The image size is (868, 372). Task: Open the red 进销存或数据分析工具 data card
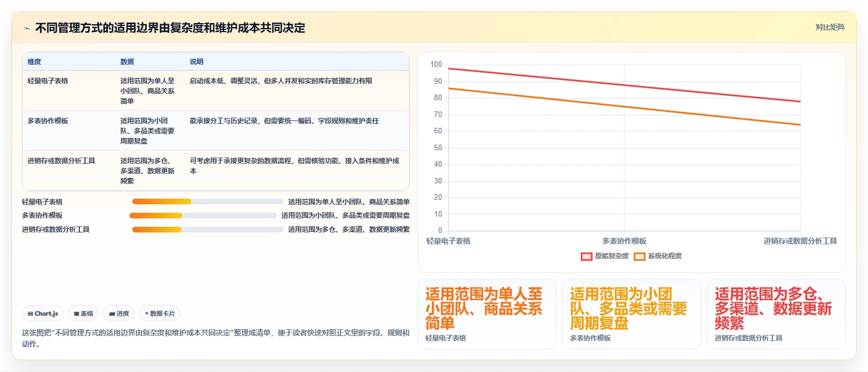click(x=776, y=314)
